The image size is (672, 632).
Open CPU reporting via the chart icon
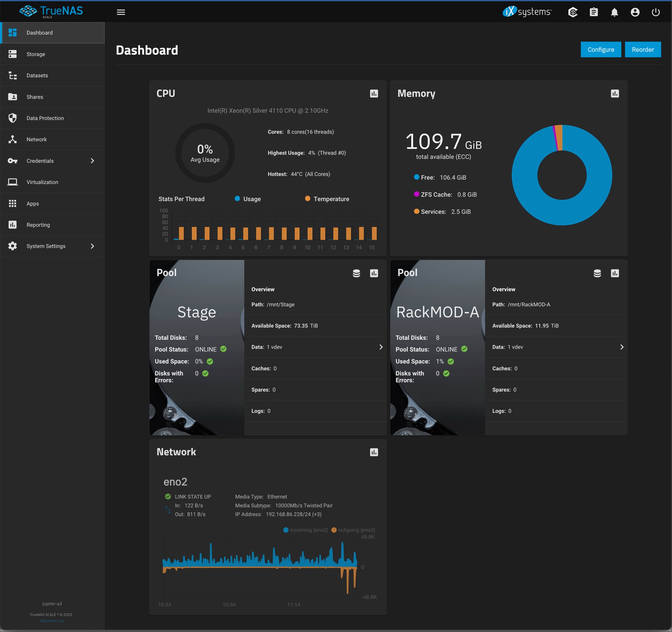click(374, 93)
